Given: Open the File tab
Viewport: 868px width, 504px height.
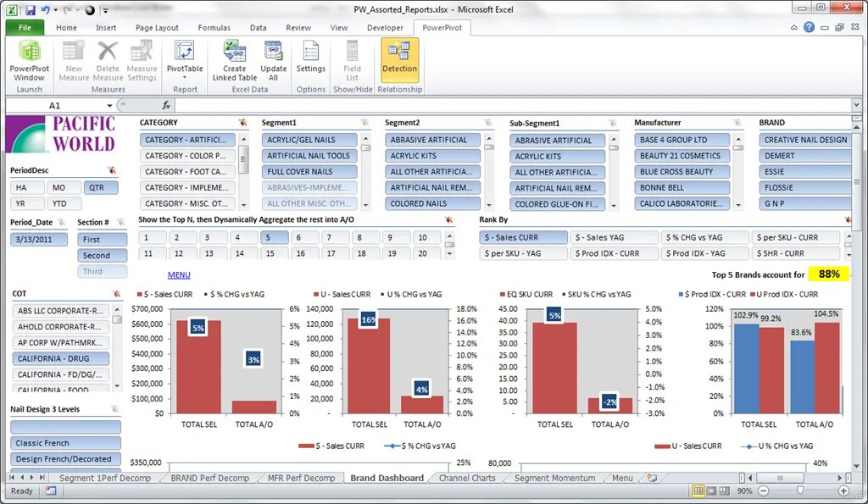Looking at the screenshot, I should [25, 28].
